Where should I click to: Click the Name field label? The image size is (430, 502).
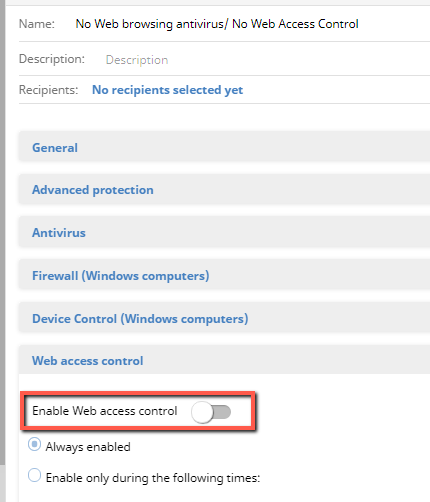(37, 24)
